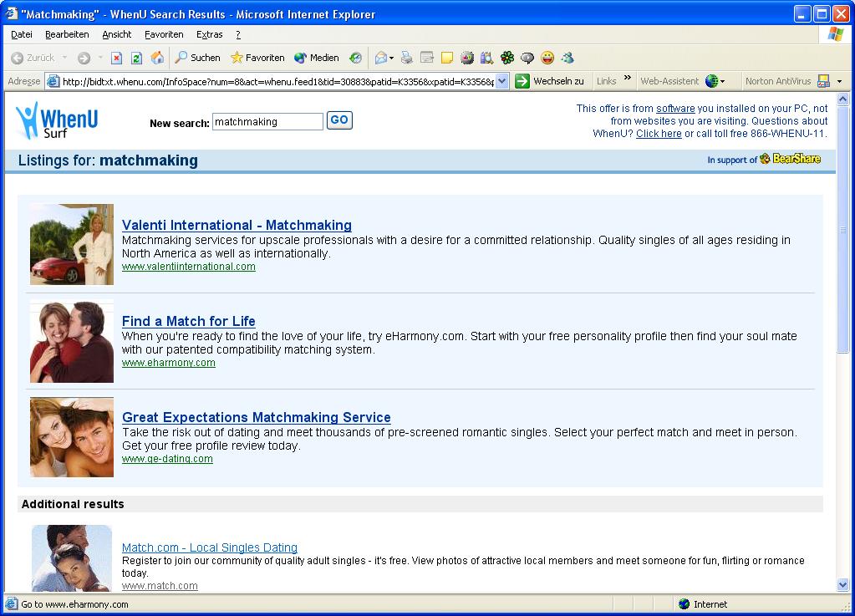The height and width of the screenshot is (616, 855).
Task: Open the Valenti International - Matchmaking link
Action: point(237,225)
